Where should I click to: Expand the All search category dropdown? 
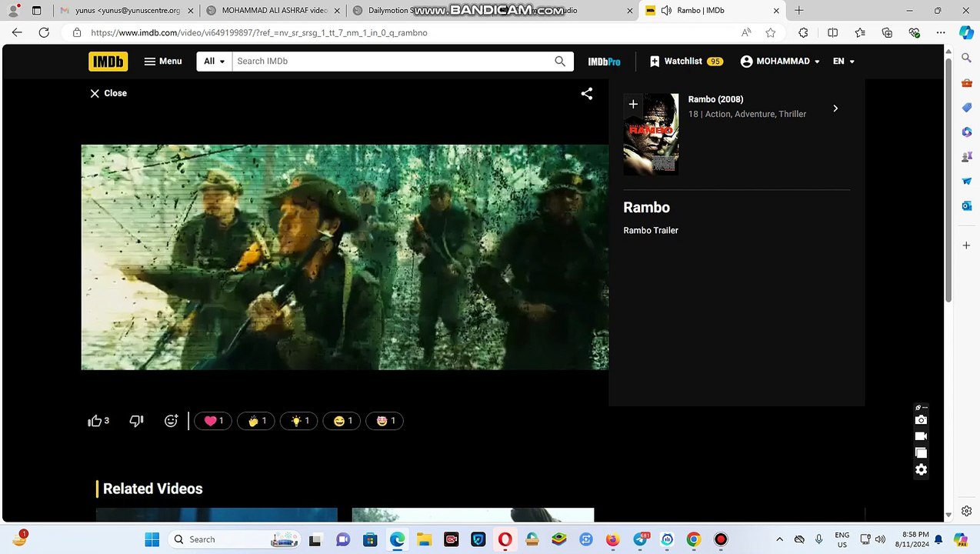point(215,62)
